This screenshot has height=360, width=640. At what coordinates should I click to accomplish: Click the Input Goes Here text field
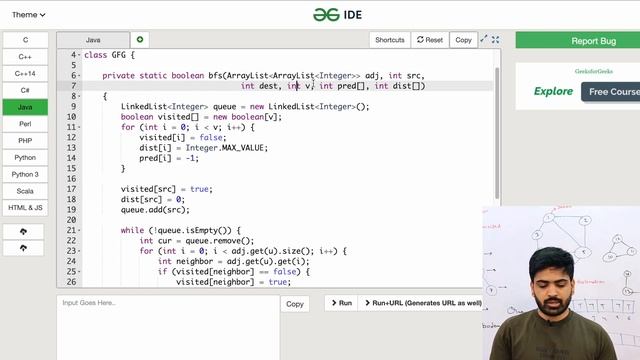coord(168,327)
